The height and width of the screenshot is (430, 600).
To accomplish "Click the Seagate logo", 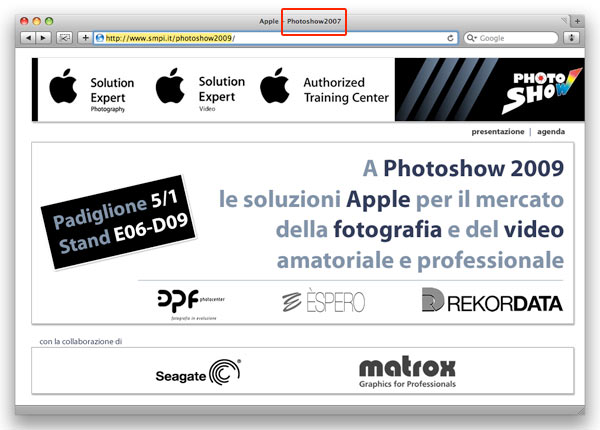I will pyautogui.click(x=198, y=372).
